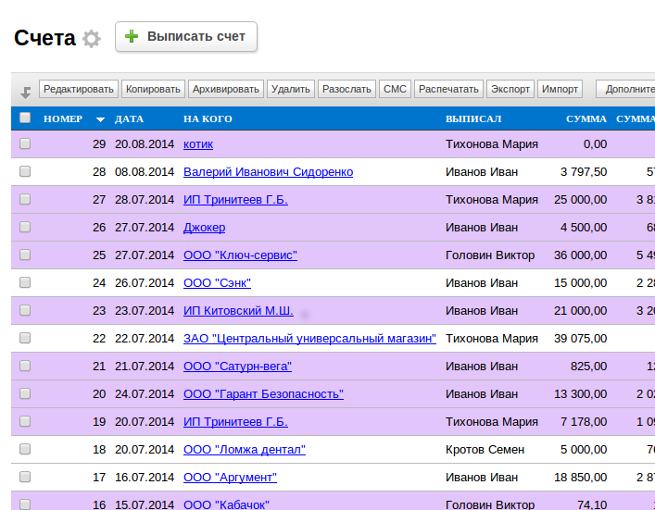Click the green plus Выписать счет button
The height and width of the screenshot is (510, 655).
[186, 37]
